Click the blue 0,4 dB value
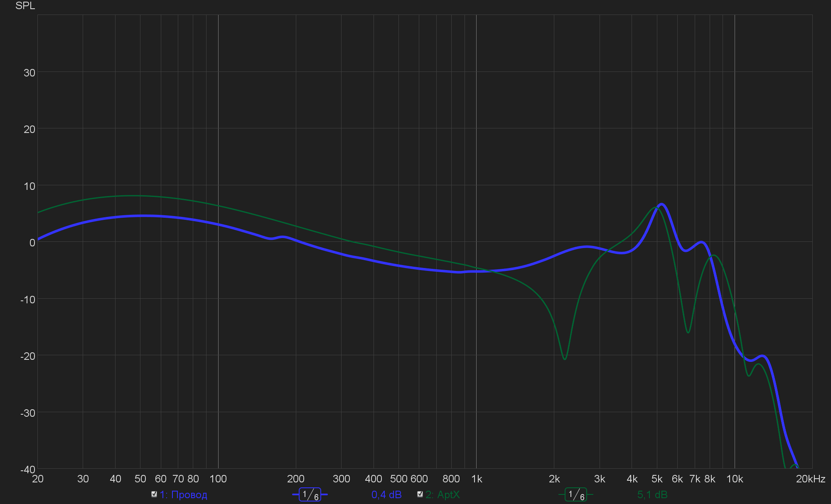 pos(386,495)
